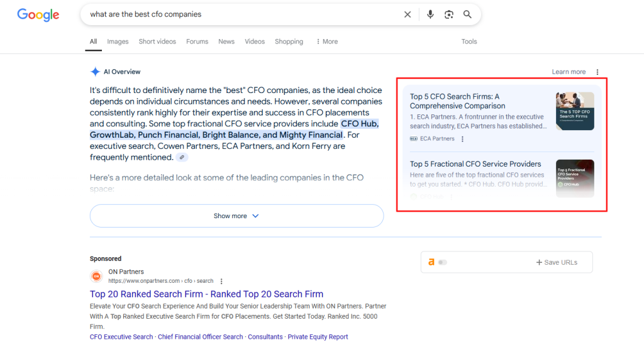Switch to the Videos tab

click(255, 41)
